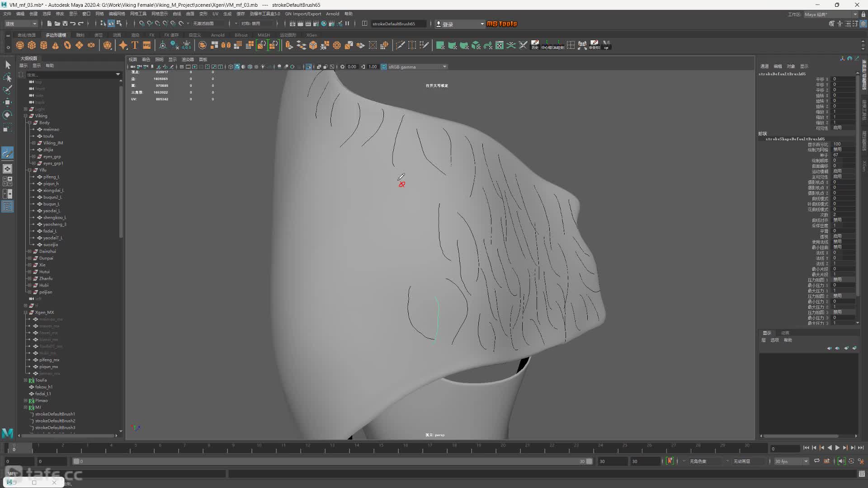Switch to the XGen shelf tab
The image size is (868, 488).
(x=311, y=35)
